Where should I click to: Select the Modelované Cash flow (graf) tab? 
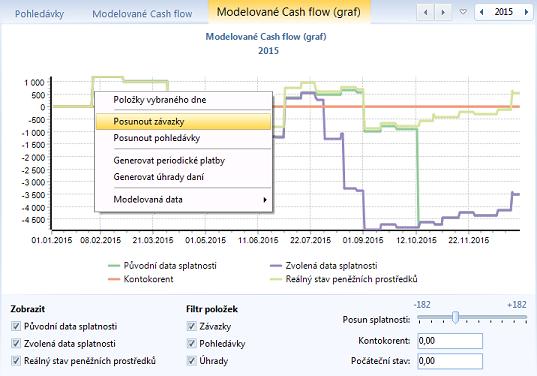[289, 12]
